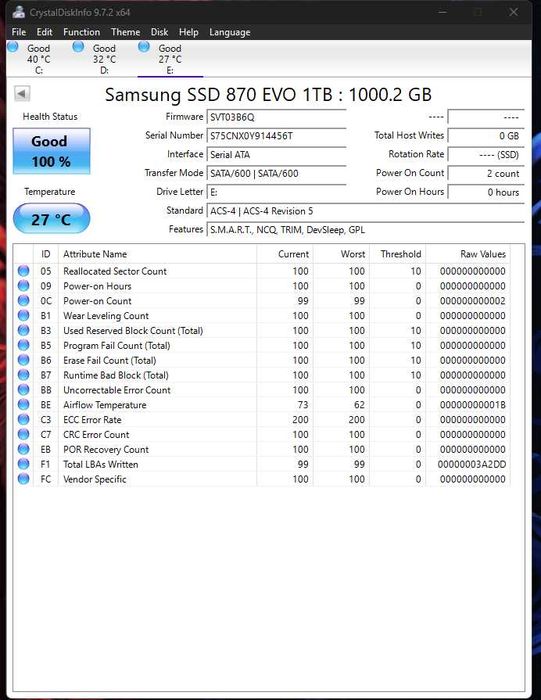Select the Reallocated Sector Count attribute name

[115, 271]
